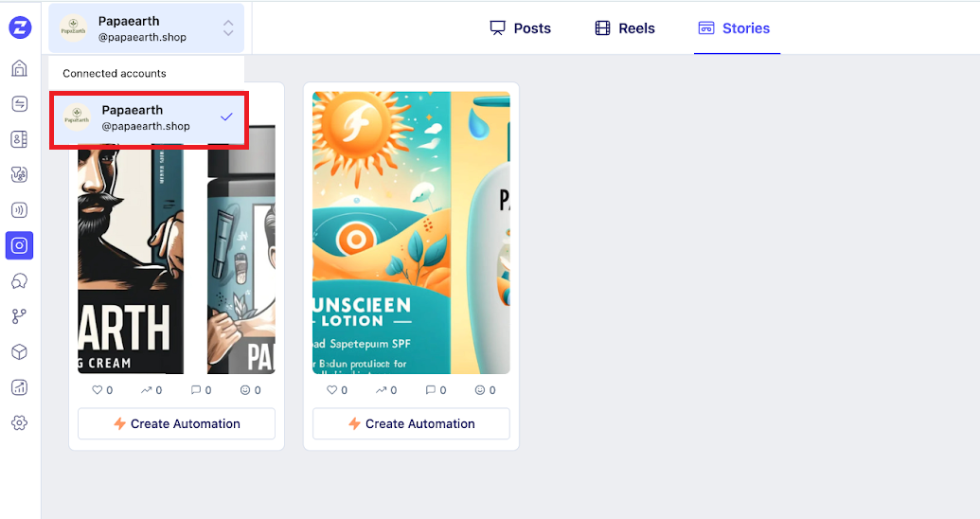Click the account switcher chevron arrows
Screen dimensions: 980x519
click(x=228, y=27)
